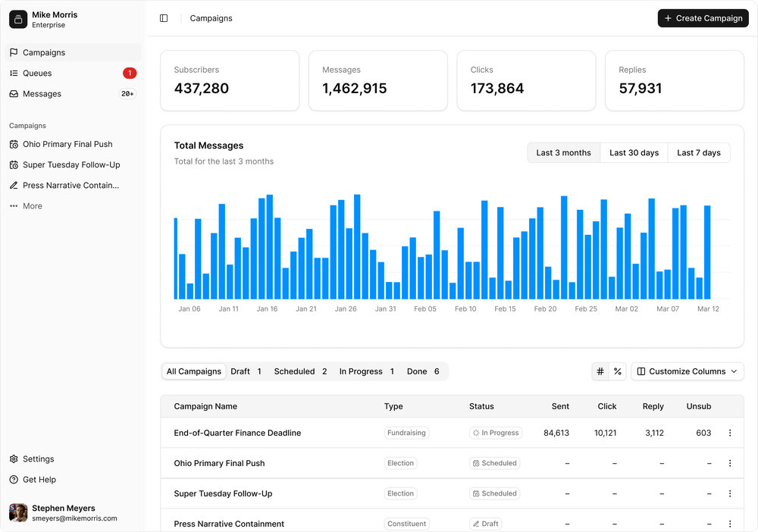Switch table to percent view (% icon)

click(618, 371)
